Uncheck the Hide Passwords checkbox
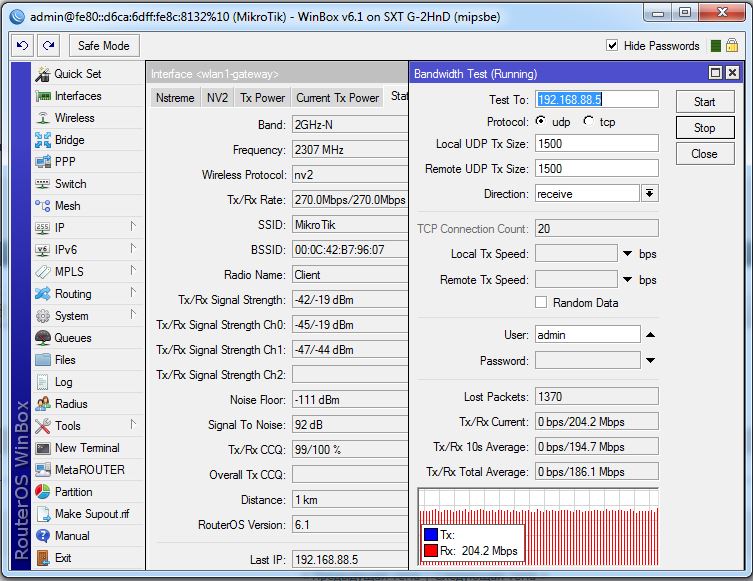The height and width of the screenshot is (581, 753). [x=612, y=46]
